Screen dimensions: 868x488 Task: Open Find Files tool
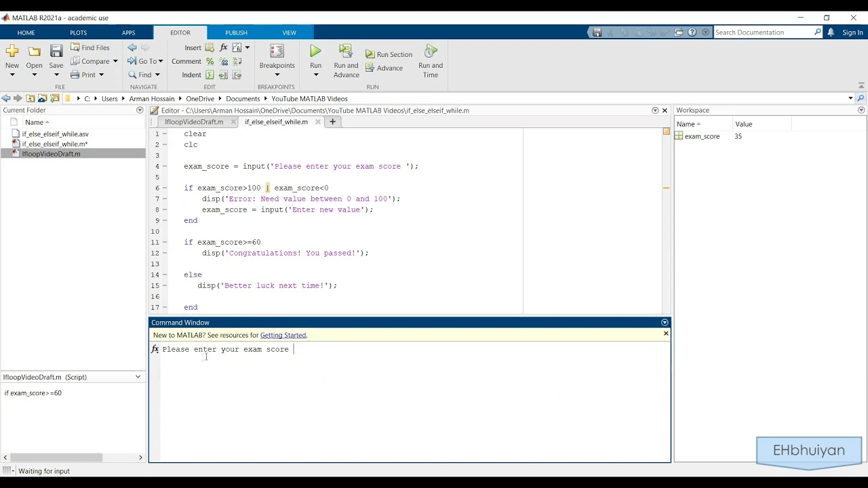click(x=90, y=47)
